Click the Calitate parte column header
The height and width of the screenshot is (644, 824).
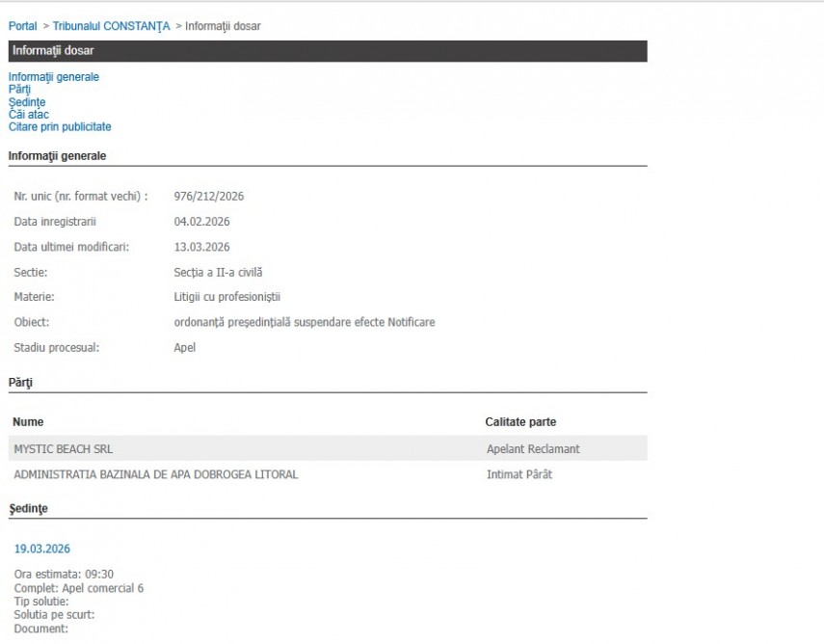pyautogui.click(x=520, y=422)
